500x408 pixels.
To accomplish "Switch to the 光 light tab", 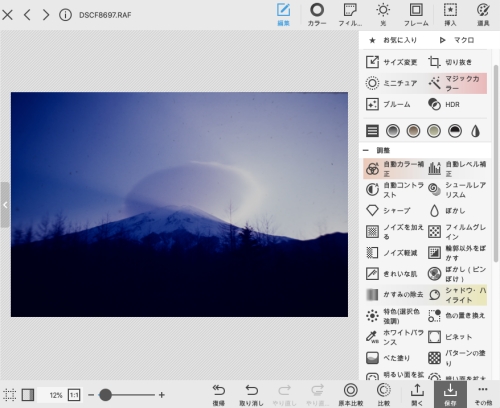I will coord(383,15).
